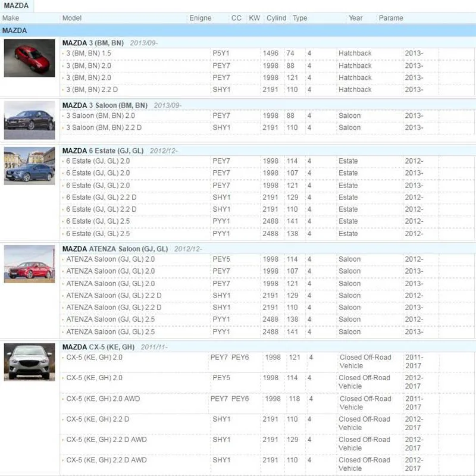Click 2013- year in 3 Saloon 2.2 D row

tap(414, 128)
